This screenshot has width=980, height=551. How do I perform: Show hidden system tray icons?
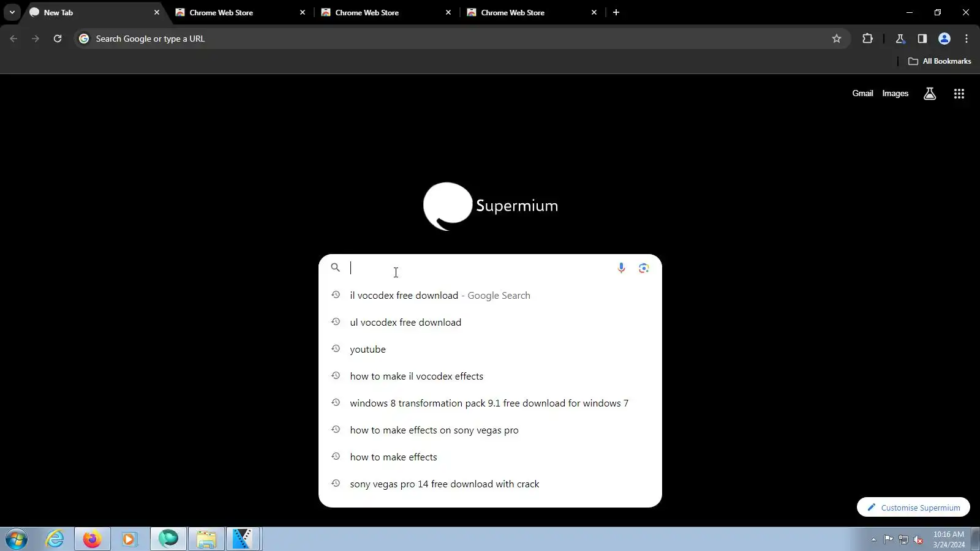(873, 539)
